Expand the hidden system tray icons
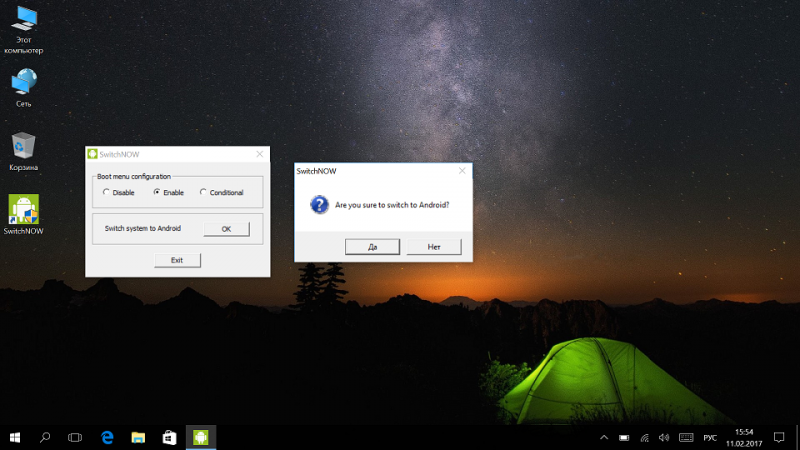Viewport: 800px width, 450px height. (x=603, y=438)
